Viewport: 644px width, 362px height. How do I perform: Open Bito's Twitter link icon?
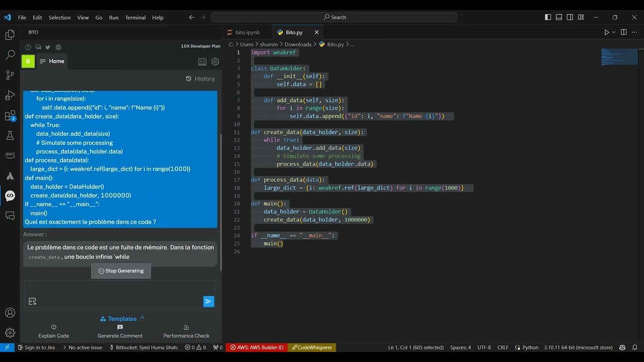(x=48, y=47)
